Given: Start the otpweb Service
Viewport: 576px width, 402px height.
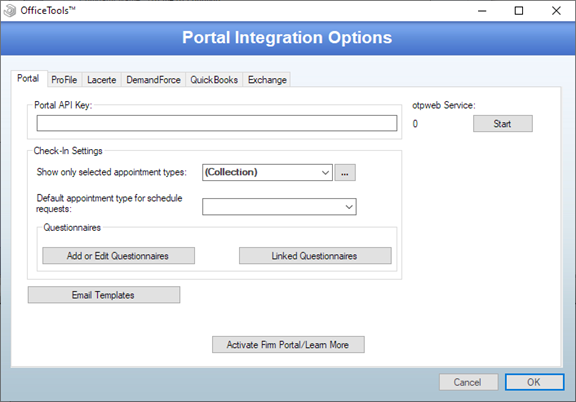Looking at the screenshot, I should tap(503, 123).
